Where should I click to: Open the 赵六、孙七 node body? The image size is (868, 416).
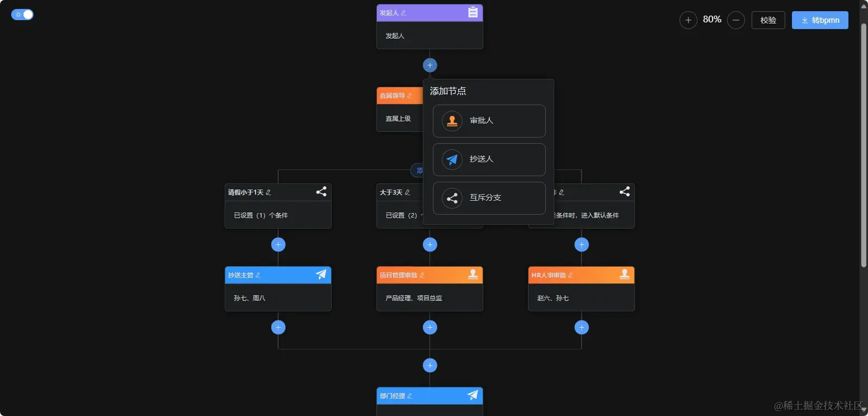[581, 298]
